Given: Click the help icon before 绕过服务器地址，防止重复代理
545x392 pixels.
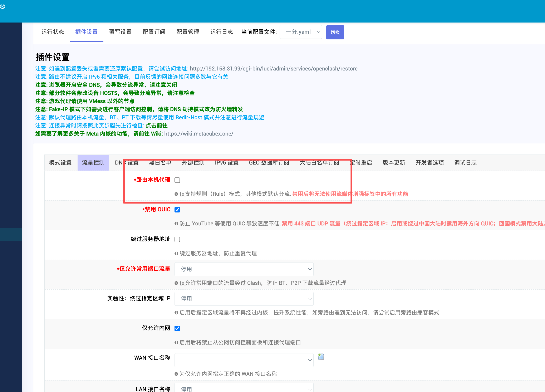Looking at the screenshot, I should coord(176,254).
